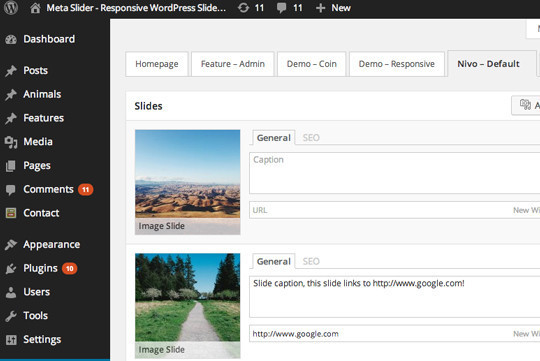Click the updates refresh icon

(243, 8)
